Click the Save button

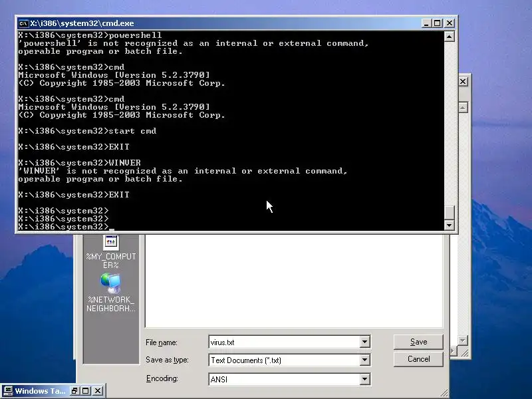pyautogui.click(x=418, y=342)
